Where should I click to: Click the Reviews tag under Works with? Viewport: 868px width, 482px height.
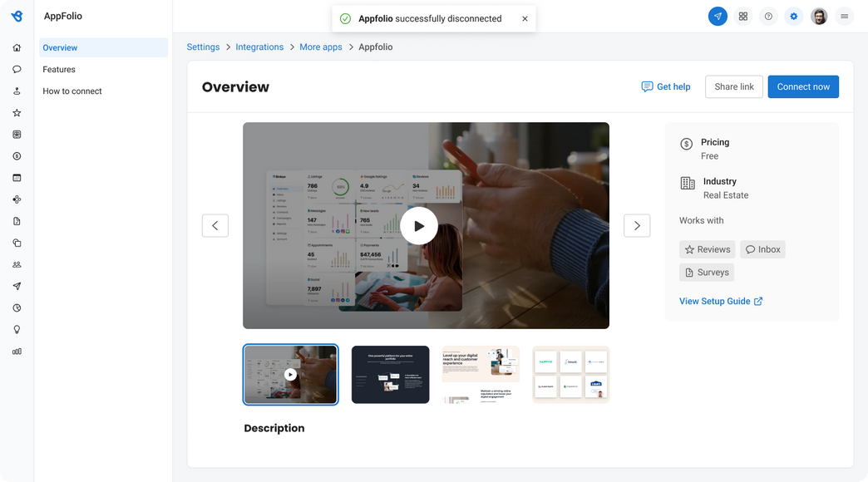tap(708, 249)
